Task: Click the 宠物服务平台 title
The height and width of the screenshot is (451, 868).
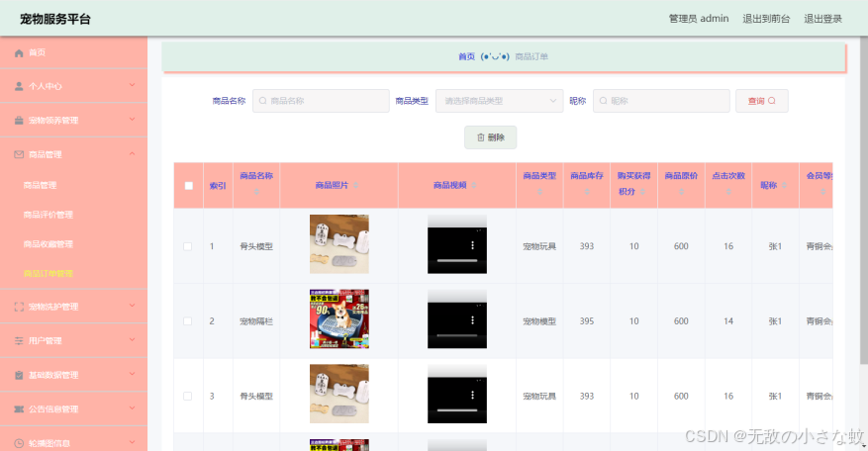Action: coord(55,19)
